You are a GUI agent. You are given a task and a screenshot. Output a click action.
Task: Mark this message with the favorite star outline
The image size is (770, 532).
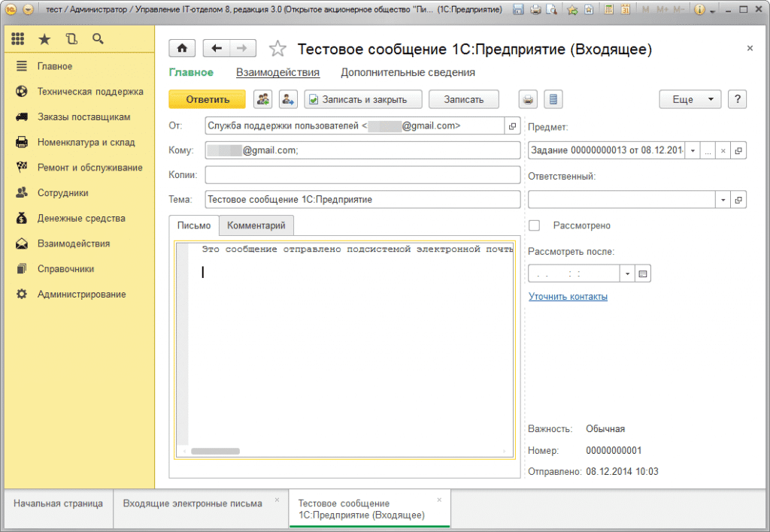point(277,49)
